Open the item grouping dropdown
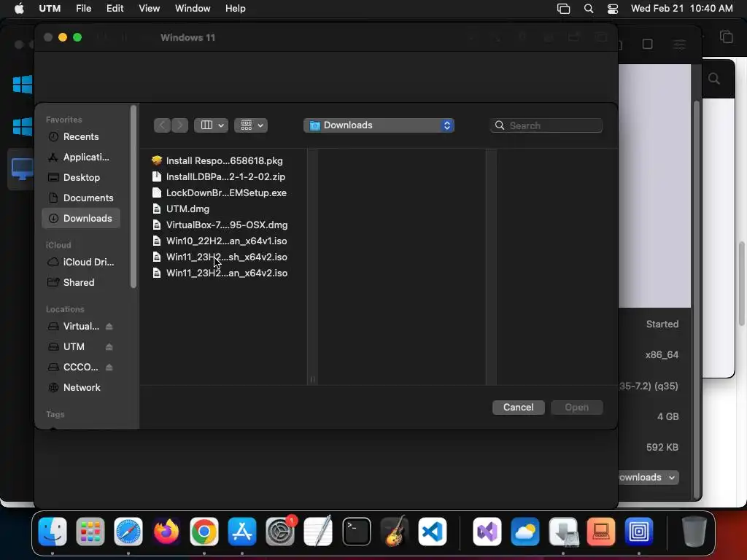This screenshot has width=747, height=560. point(251,125)
